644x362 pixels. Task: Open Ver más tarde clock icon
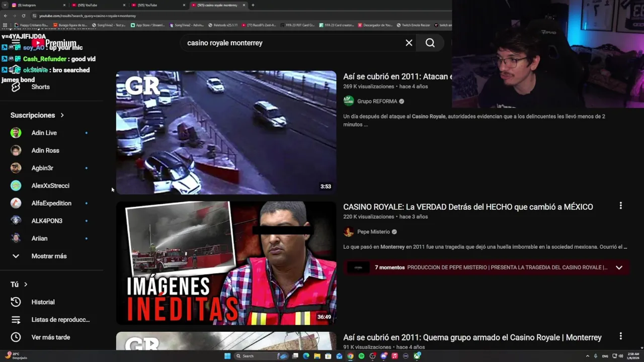pyautogui.click(x=16, y=337)
